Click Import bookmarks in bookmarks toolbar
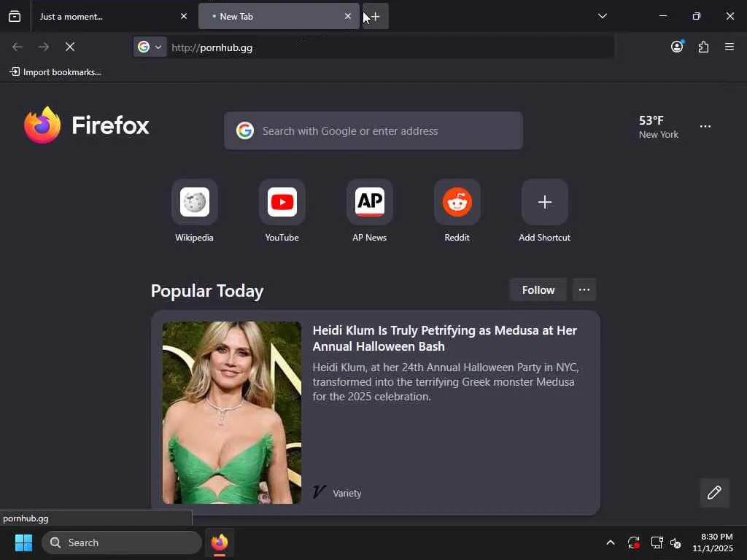This screenshot has width=747, height=560. [55, 72]
